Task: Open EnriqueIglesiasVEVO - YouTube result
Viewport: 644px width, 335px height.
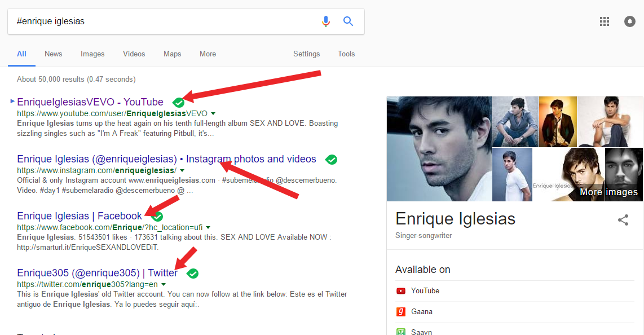Action: pos(90,102)
